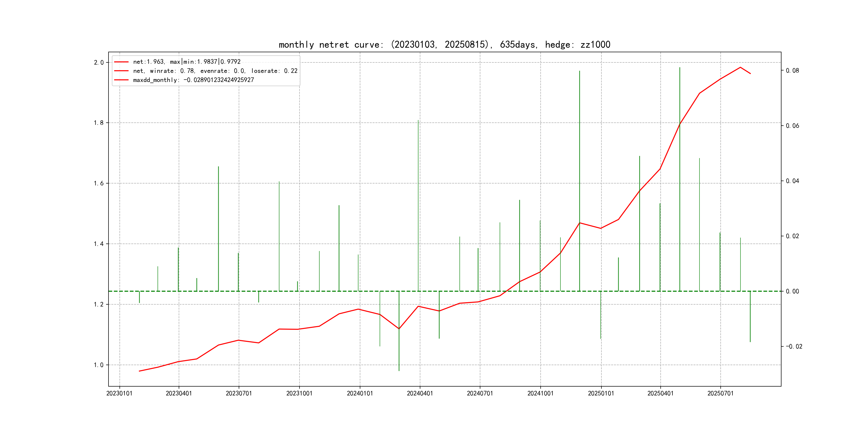Click right y-axis tick label 0.08
The image size is (868, 434).
(792, 70)
